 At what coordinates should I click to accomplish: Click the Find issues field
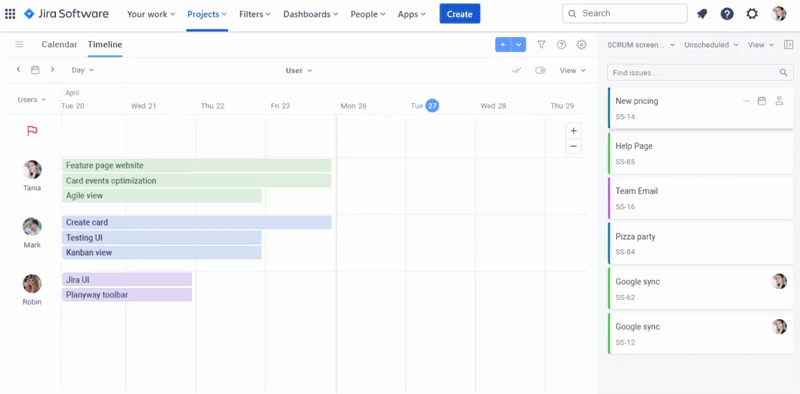click(x=700, y=73)
